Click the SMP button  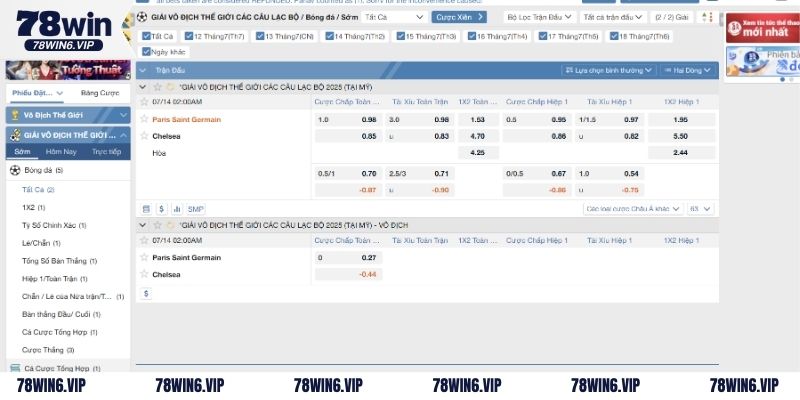(x=195, y=209)
